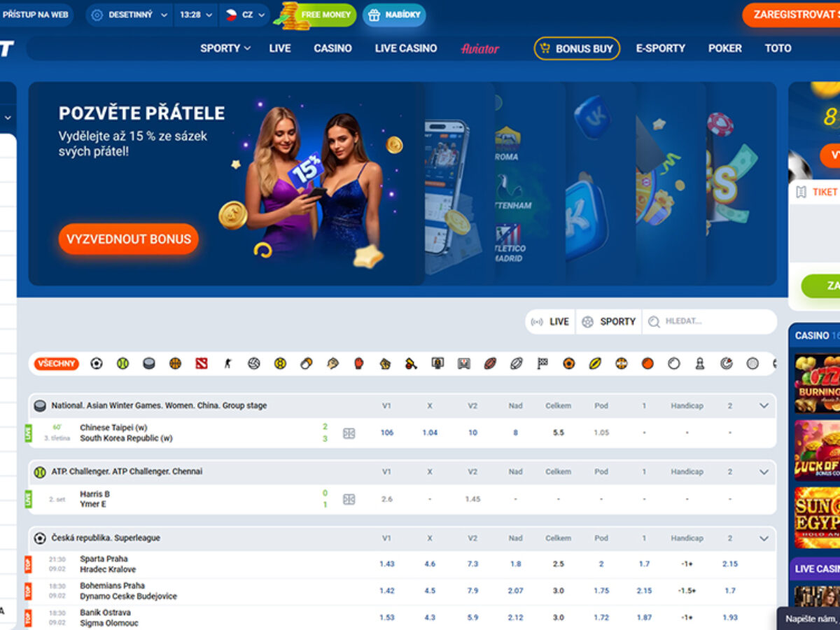
Task: Click the VYZVEDNOUT BONUS button
Action: tap(128, 239)
